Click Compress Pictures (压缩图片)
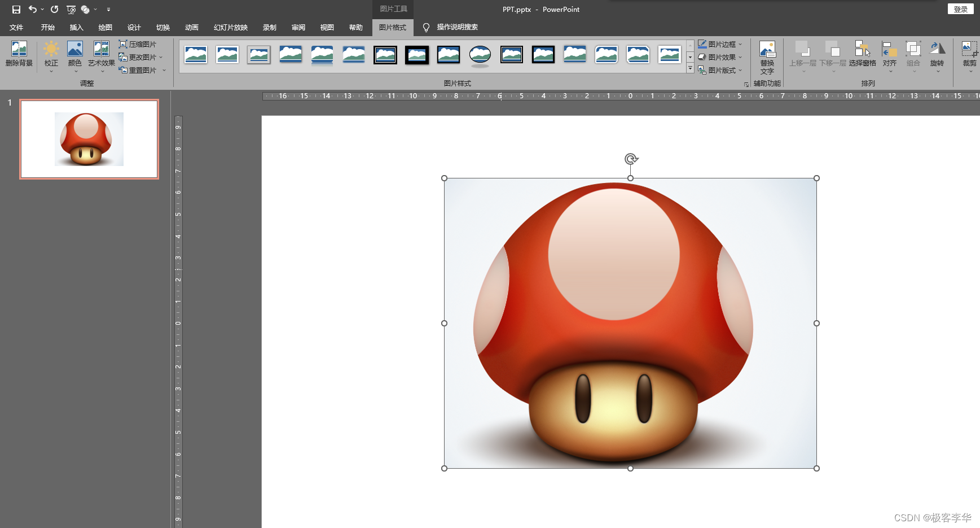Viewport: 980px width, 528px height. 138,44
